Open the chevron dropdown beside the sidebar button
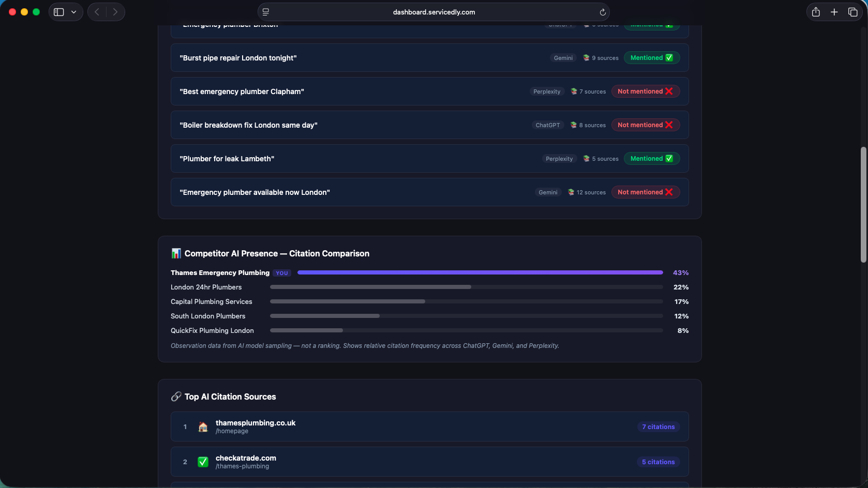Screen dimensions: 868x488 tap(73, 11)
